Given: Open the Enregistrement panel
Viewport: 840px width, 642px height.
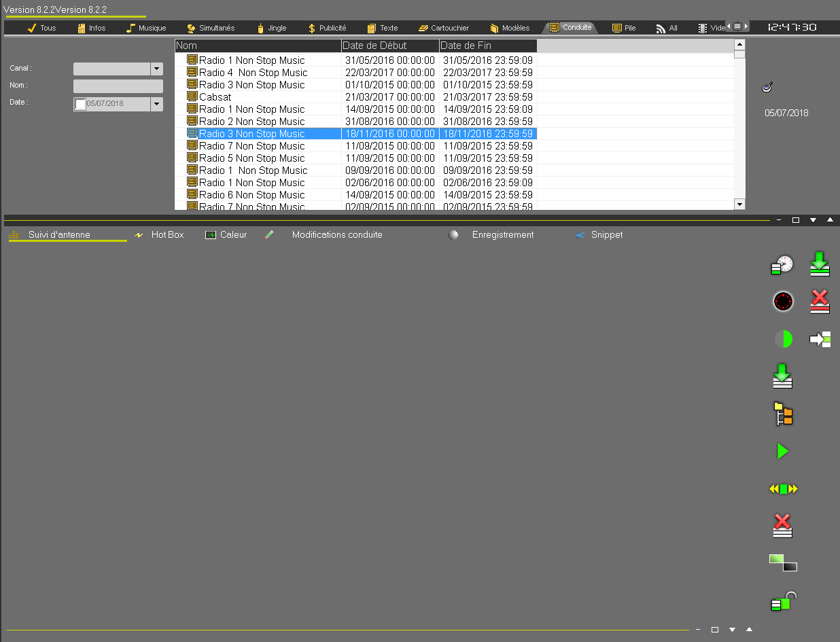Looking at the screenshot, I should [502, 235].
